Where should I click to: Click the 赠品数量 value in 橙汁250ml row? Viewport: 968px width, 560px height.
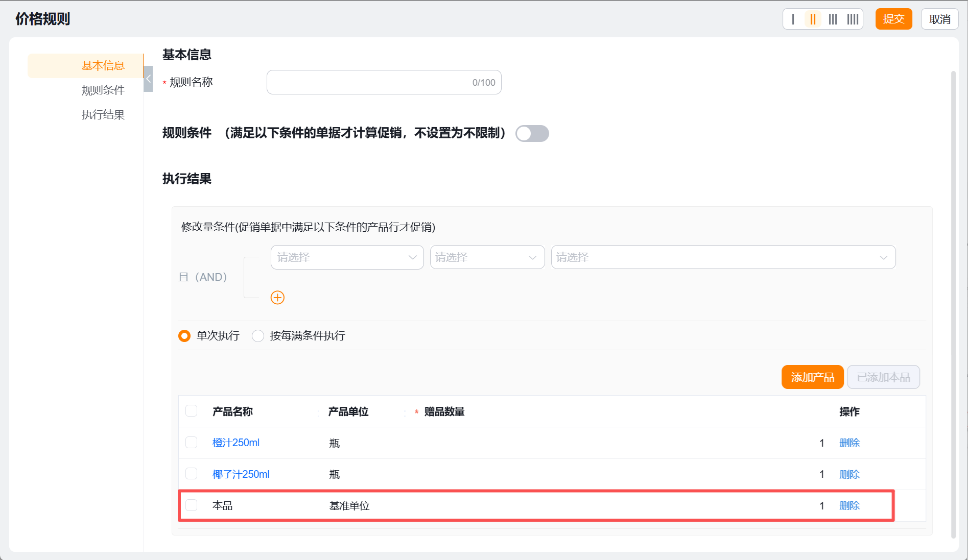coord(822,443)
